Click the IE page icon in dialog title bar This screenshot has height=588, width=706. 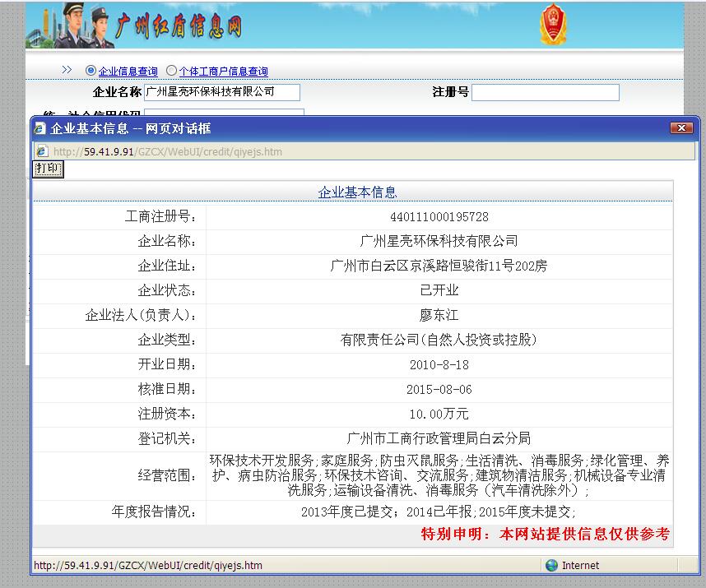40,128
